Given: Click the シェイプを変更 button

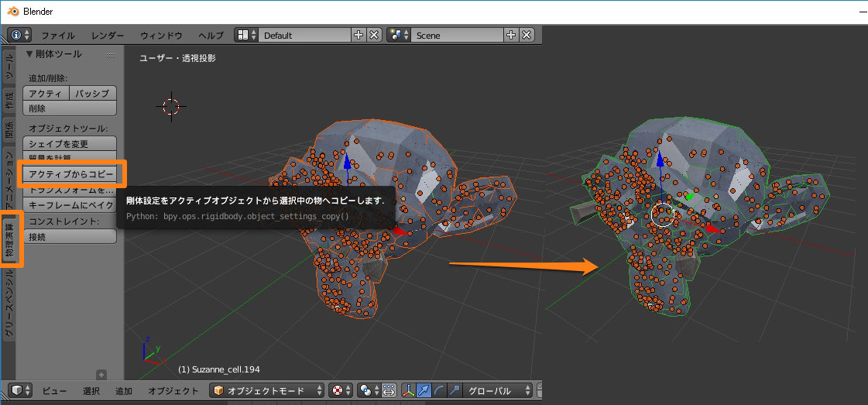Looking at the screenshot, I should tap(70, 144).
